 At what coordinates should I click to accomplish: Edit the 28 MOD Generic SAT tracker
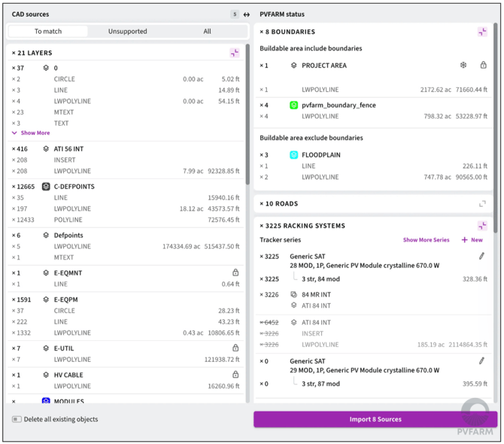tap(481, 256)
